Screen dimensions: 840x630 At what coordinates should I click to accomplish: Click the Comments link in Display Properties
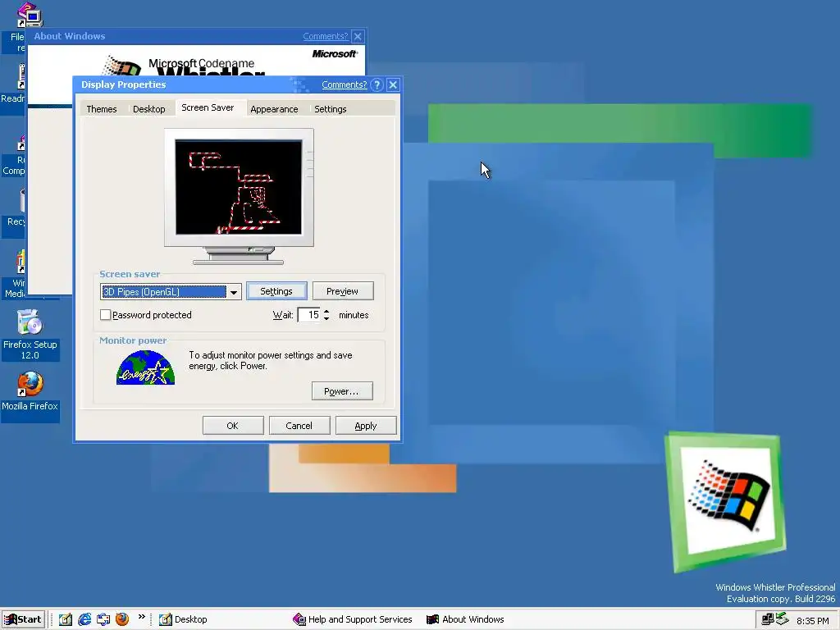(x=344, y=84)
